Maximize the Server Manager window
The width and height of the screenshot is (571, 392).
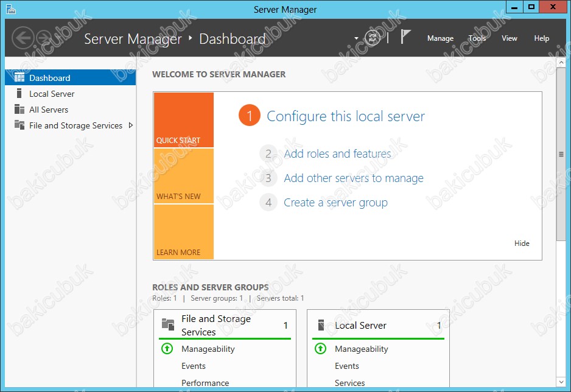point(531,7)
